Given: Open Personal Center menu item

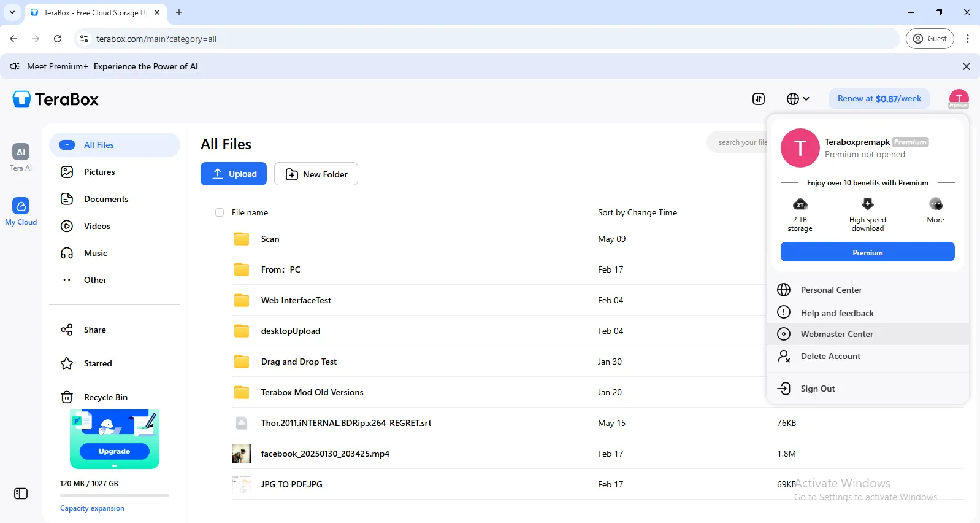Looking at the screenshot, I should click(868, 290).
